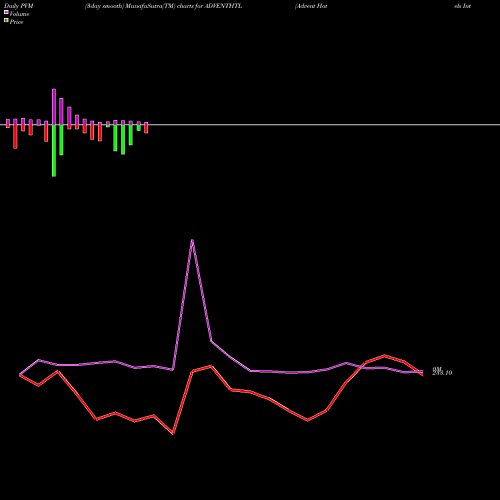Click the peak of the magenta volume line
Screen dimensions: 500x500
[x=192, y=240]
